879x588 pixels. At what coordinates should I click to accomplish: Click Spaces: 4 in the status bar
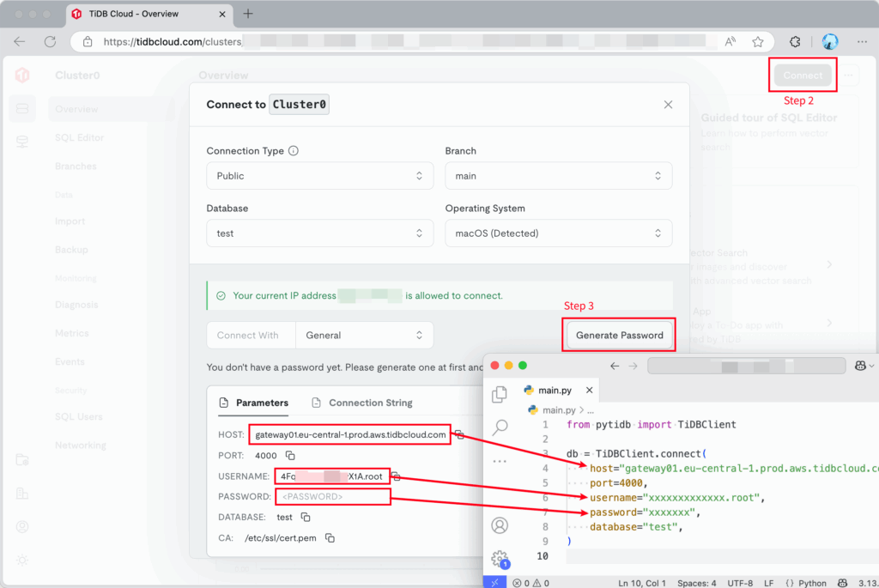697,583
